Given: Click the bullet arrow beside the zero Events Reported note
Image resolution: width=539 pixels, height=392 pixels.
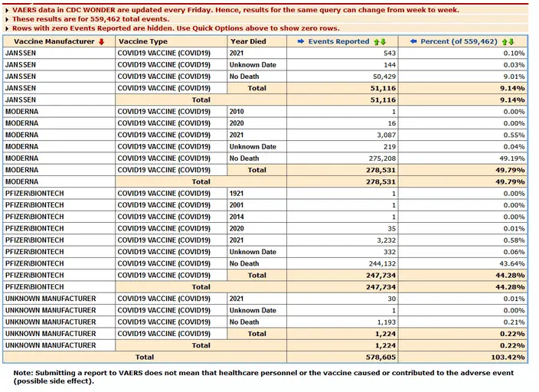Looking at the screenshot, I should pyautogui.click(x=6, y=28).
